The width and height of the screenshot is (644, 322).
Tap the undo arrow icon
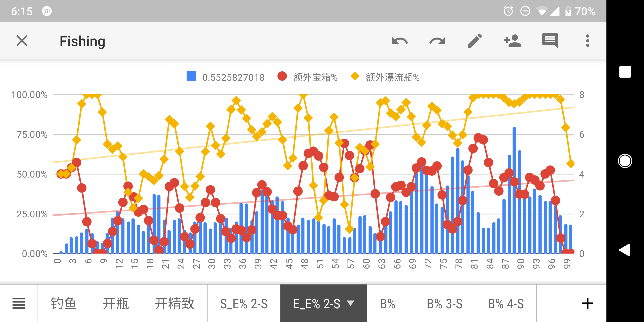(400, 41)
